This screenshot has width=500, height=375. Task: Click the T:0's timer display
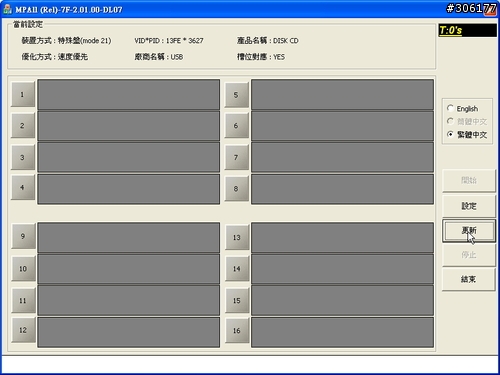pos(467,30)
